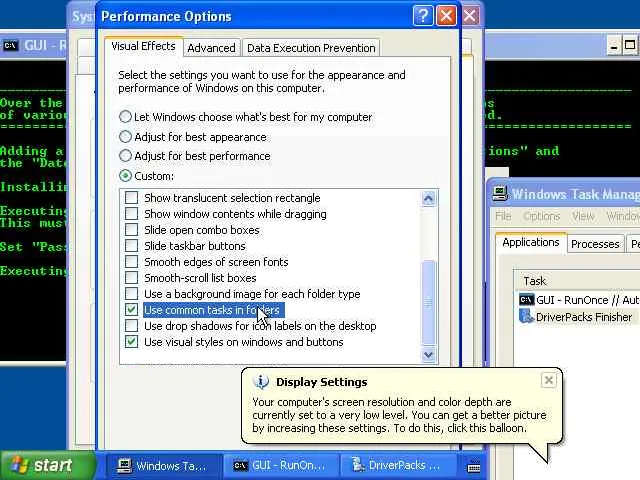Click the DriverPacks Finisher task icon

click(526, 316)
